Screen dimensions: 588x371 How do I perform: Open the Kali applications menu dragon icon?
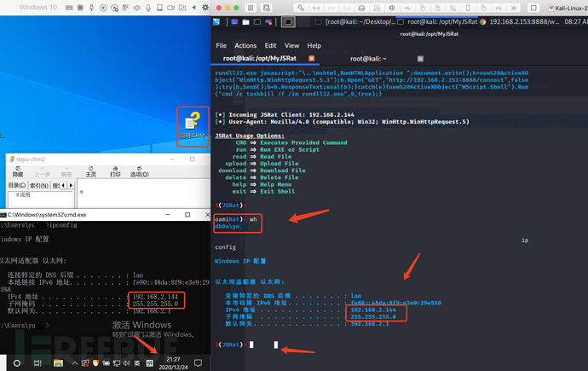[216, 22]
